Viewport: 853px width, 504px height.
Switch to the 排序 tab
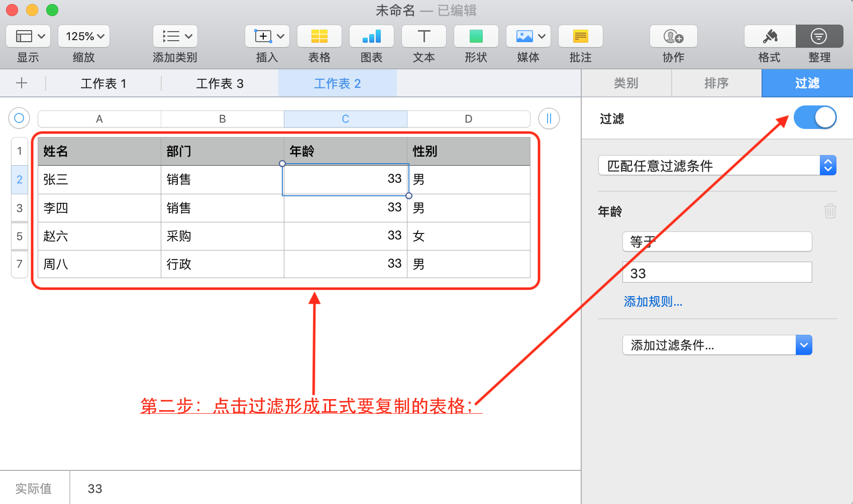click(x=716, y=83)
